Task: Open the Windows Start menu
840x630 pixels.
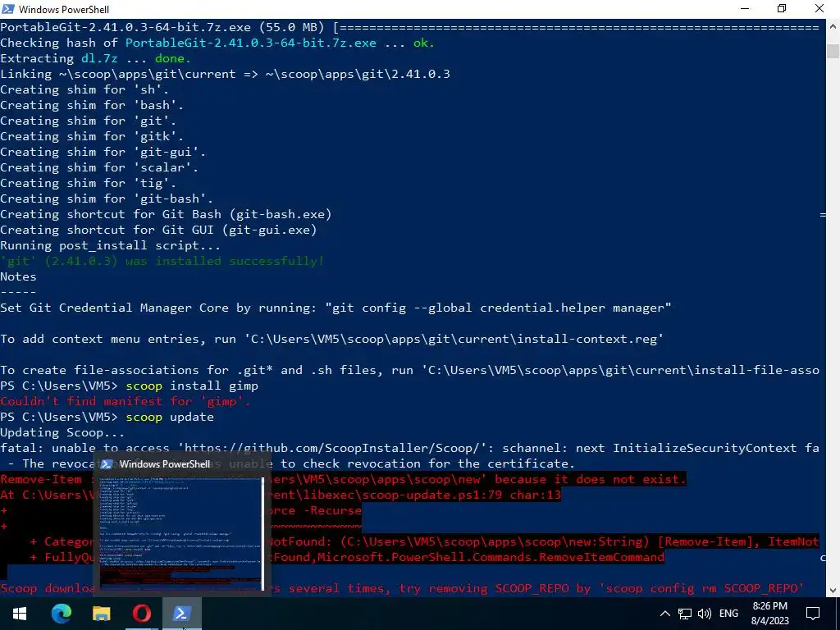Action: coord(20,614)
